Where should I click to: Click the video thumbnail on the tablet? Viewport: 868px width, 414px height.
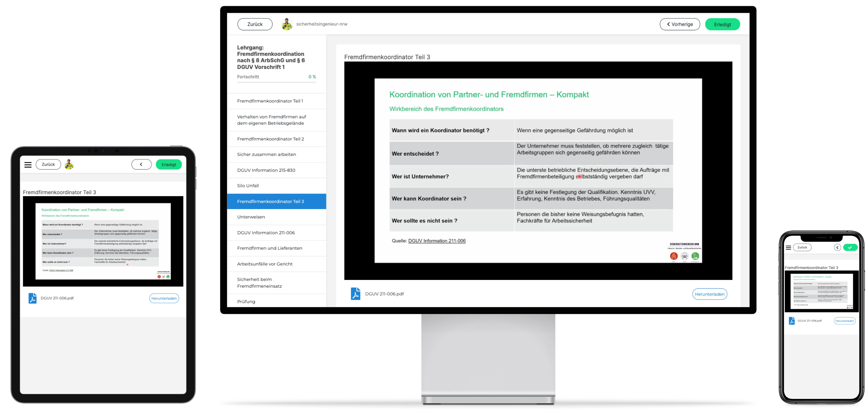pos(103,241)
